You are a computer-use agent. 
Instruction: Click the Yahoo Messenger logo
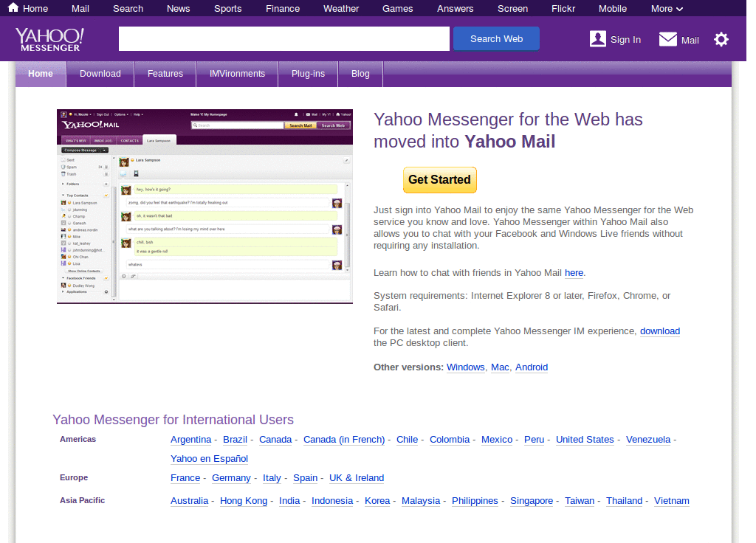click(49, 40)
